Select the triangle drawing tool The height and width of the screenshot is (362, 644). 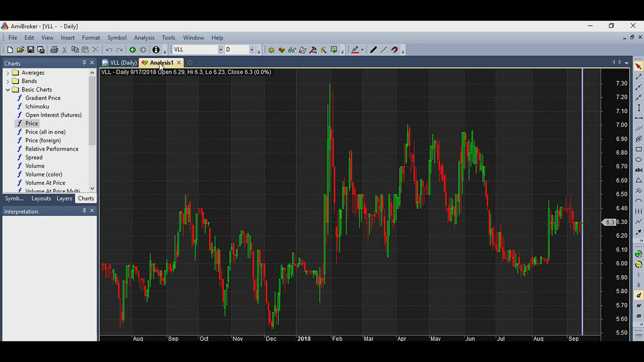tap(639, 180)
